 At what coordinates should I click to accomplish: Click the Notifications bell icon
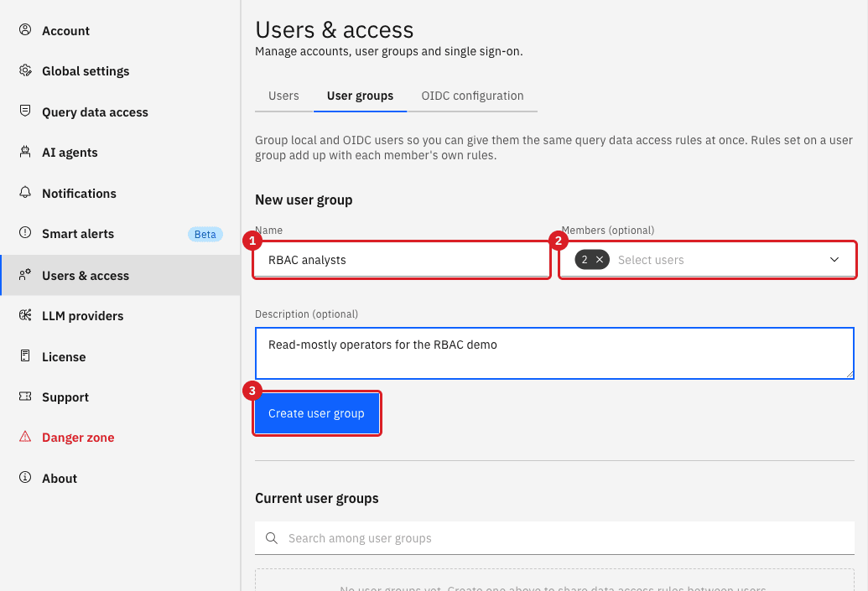[x=25, y=193]
